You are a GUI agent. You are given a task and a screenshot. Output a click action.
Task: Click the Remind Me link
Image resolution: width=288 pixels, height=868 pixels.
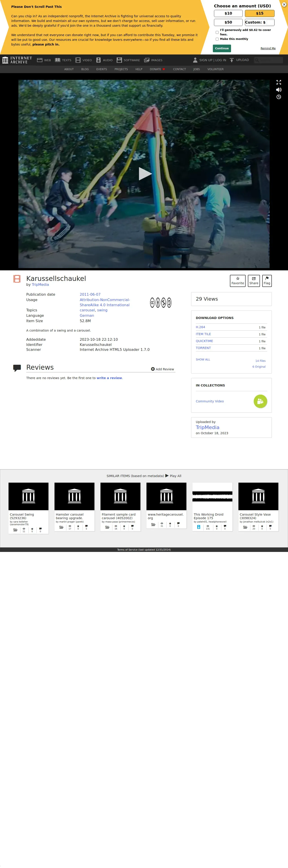268,48
